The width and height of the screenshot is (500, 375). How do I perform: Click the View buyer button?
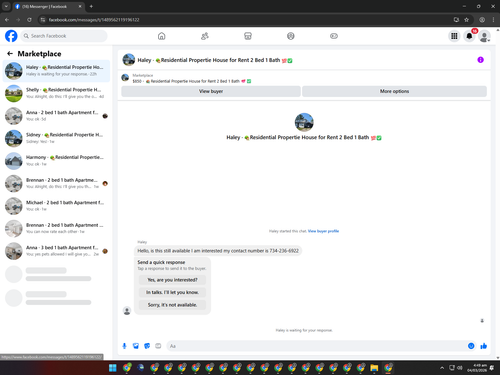tap(211, 91)
